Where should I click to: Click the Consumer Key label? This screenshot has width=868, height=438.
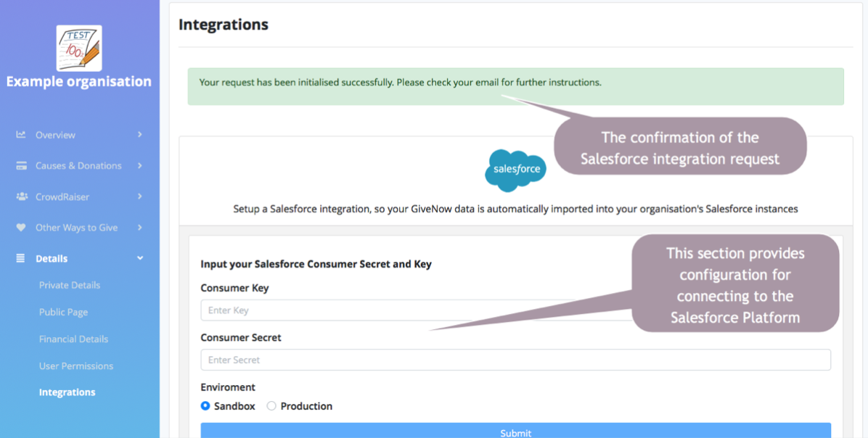click(234, 288)
